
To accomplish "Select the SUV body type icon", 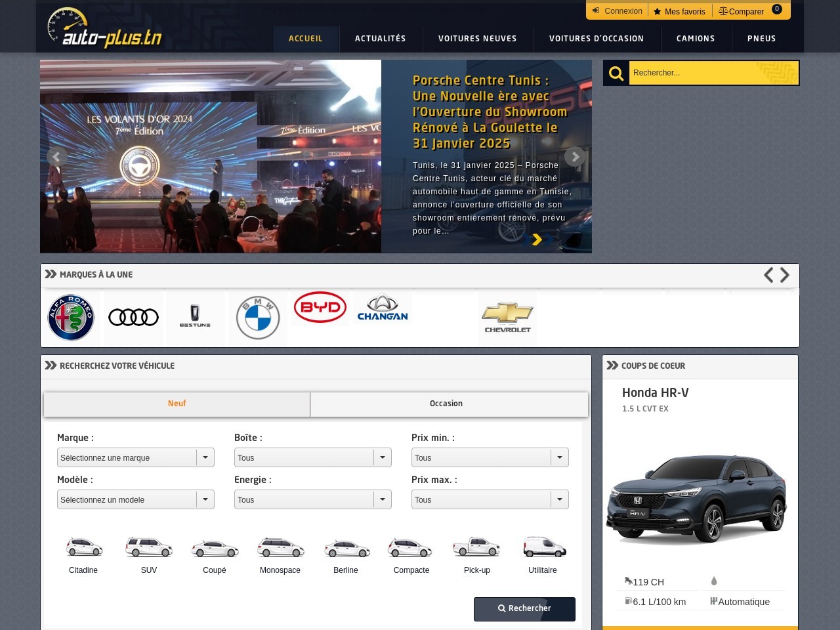I will point(149,547).
